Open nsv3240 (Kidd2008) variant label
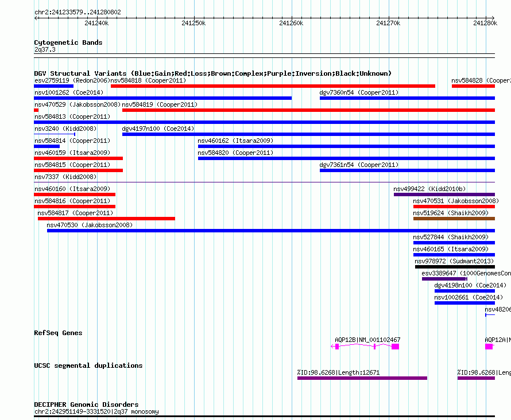Viewport: 511px width, 420px height. (x=65, y=129)
